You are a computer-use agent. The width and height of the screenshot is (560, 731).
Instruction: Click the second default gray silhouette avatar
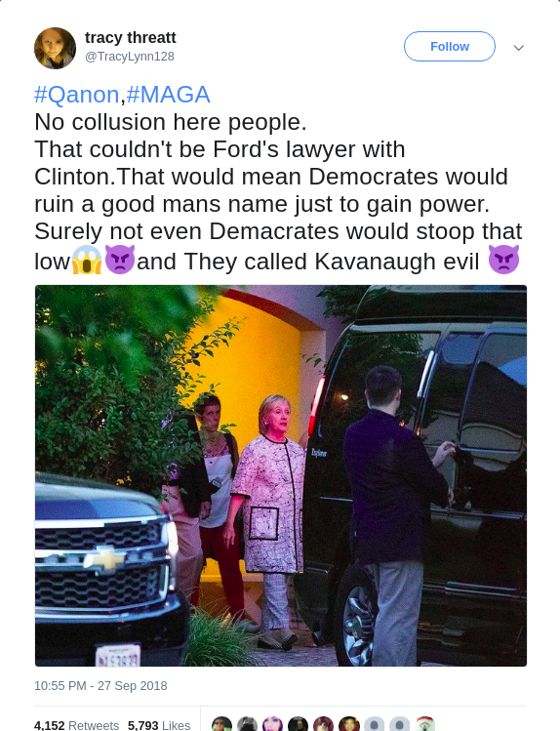[400, 725]
